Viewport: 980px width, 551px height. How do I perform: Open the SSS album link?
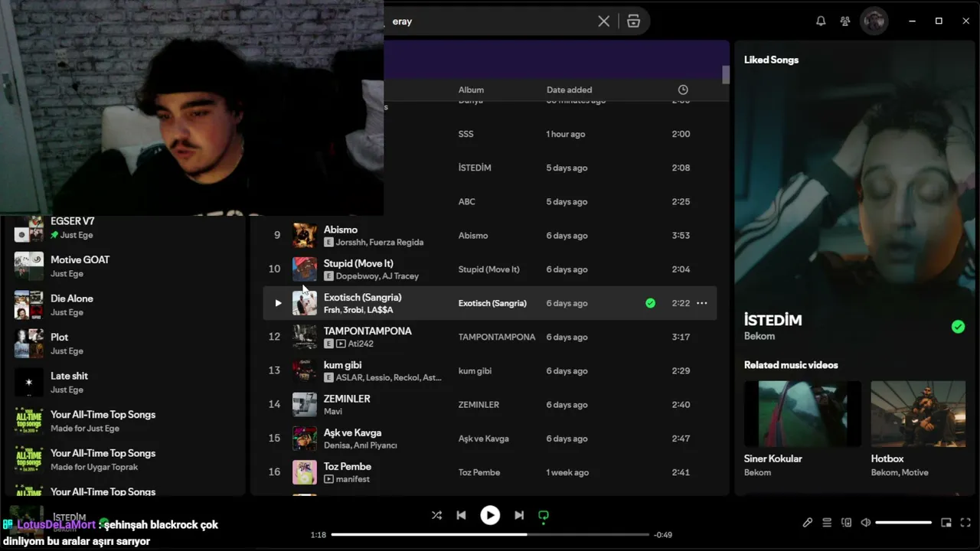(466, 134)
